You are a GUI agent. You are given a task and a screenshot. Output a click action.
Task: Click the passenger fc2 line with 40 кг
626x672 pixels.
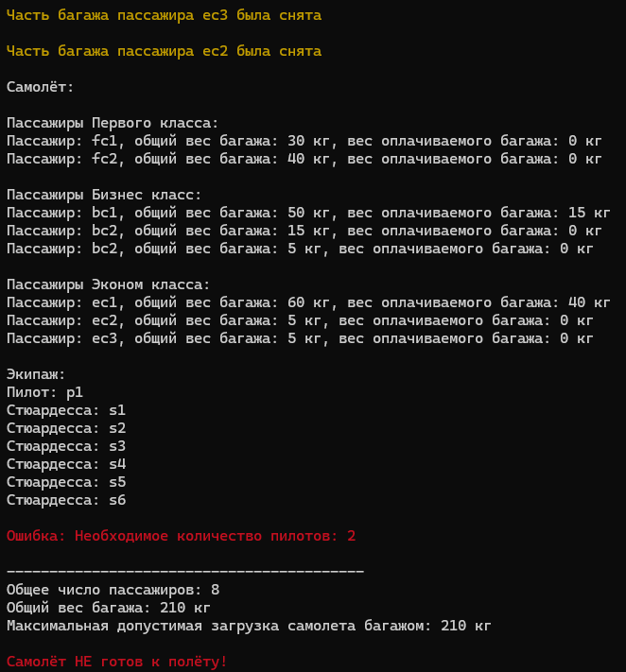[304, 159]
